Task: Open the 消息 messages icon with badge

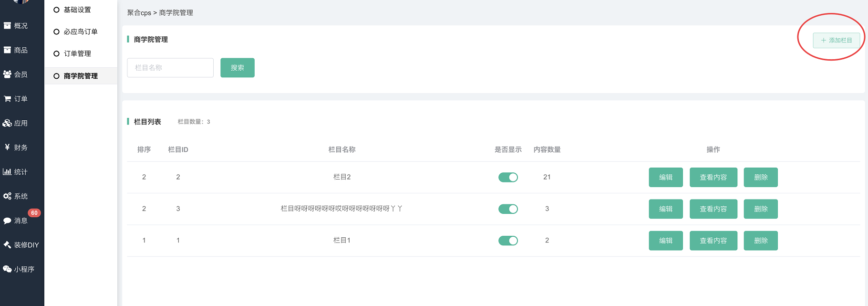Action: pyautogui.click(x=7, y=221)
